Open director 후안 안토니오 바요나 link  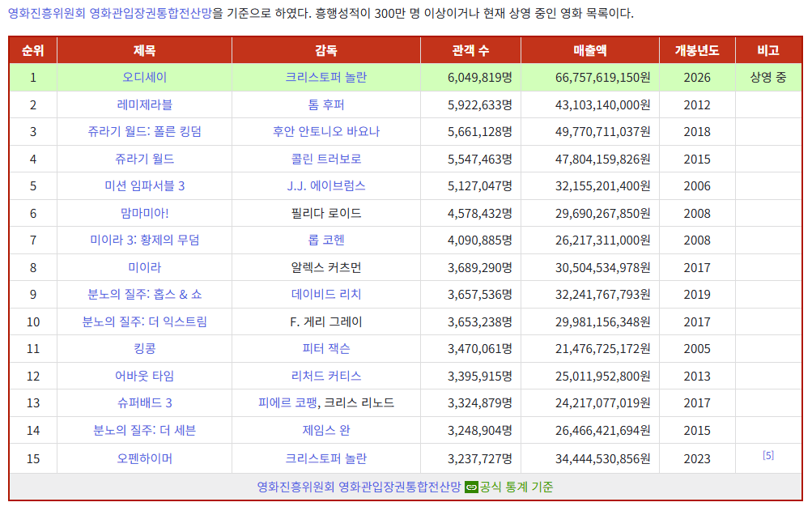(x=326, y=132)
